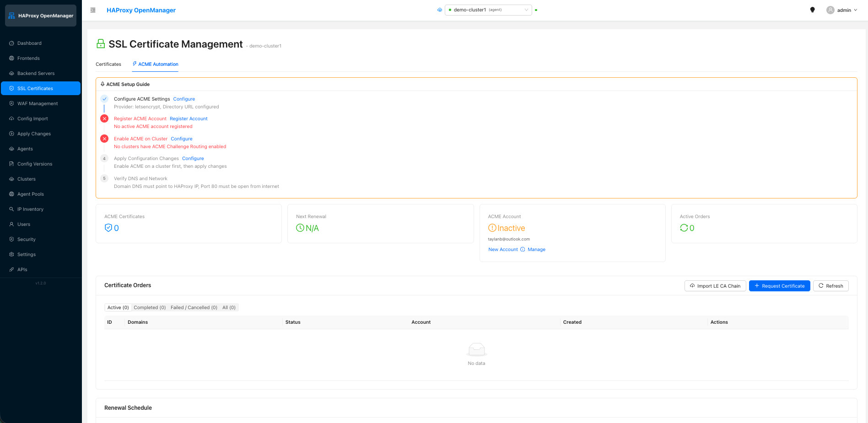868x423 pixels.
Task: Click the HAProxy OpenManager logo icon
Action: click(x=12, y=16)
